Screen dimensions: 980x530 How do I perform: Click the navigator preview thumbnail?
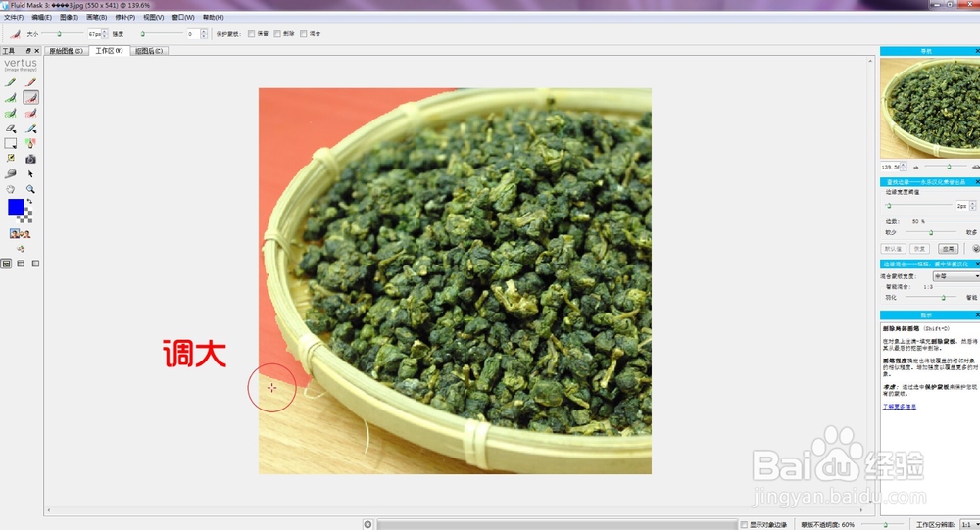pos(930,108)
